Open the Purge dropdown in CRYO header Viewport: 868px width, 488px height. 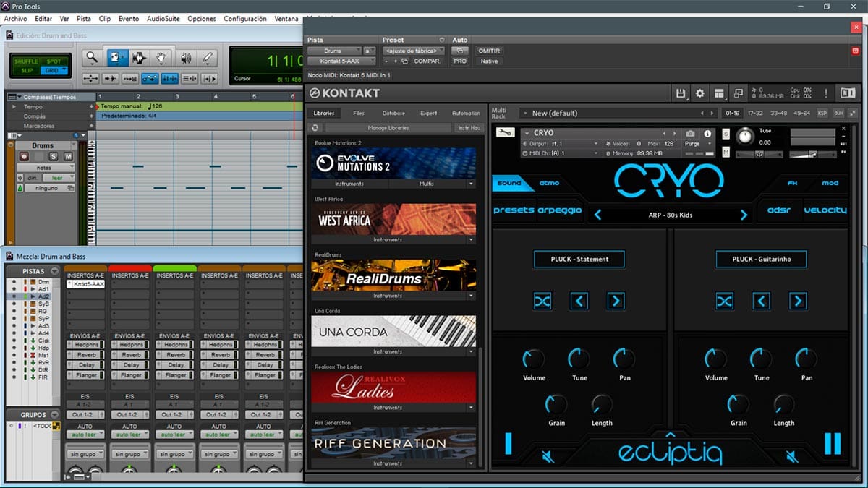(x=697, y=144)
